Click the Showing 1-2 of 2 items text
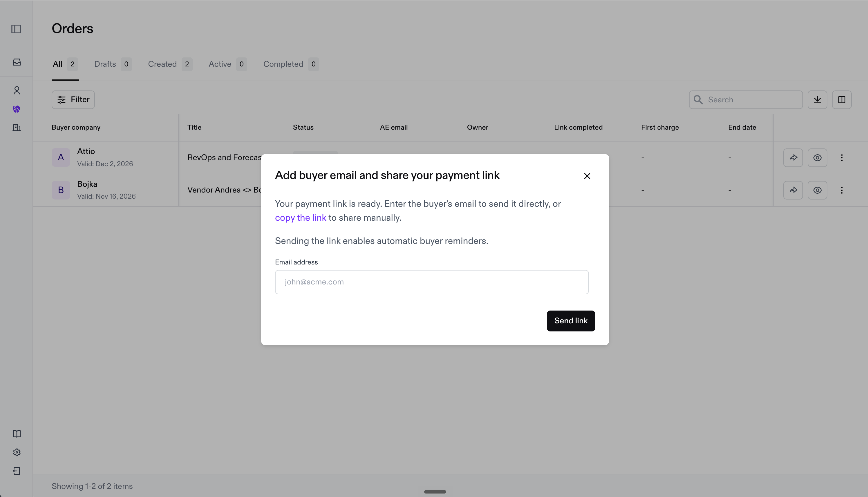 pyautogui.click(x=92, y=486)
